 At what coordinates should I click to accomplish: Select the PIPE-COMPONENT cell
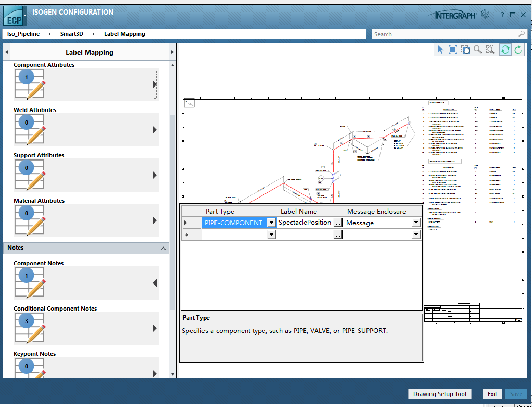click(x=234, y=223)
